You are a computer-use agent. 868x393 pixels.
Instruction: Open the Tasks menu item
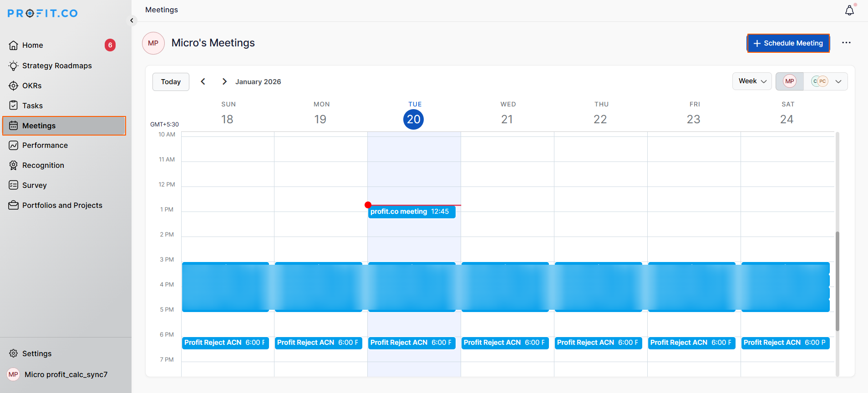point(32,106)
